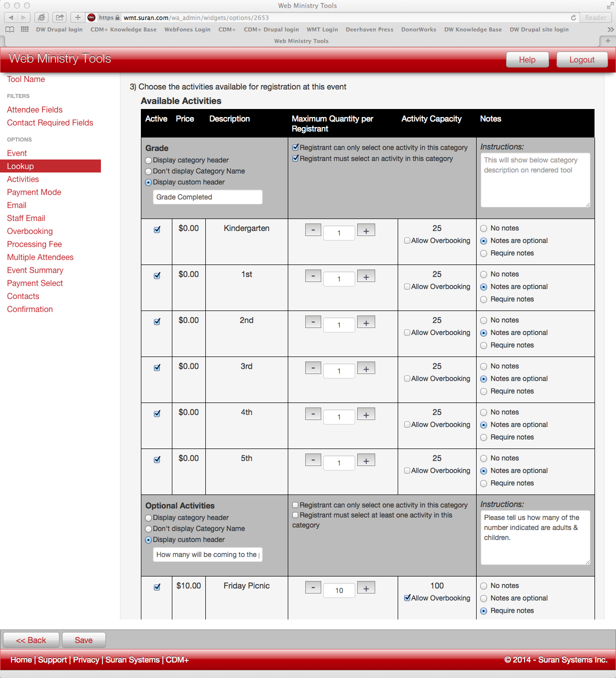Open the Activities option in sidebar
616x678 pixels.
tap(23, 179)
